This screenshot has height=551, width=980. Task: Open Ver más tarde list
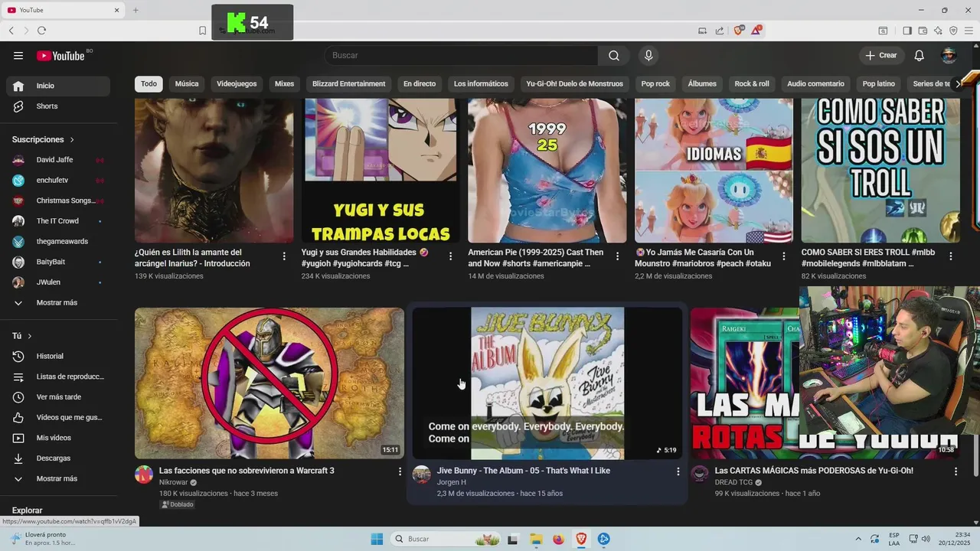click(58, 397)
